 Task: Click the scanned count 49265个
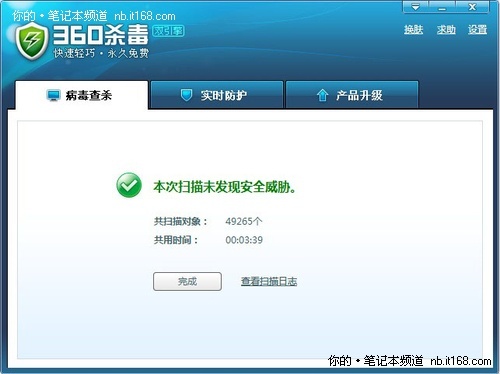pyautogui.click(x=244, y=221)
